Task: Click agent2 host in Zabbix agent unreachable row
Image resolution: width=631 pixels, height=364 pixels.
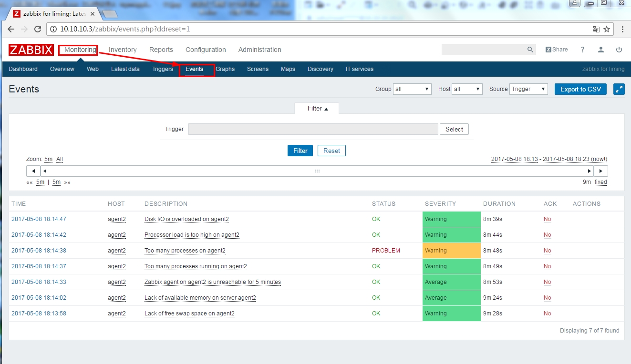Action: [x=117, y=282]
